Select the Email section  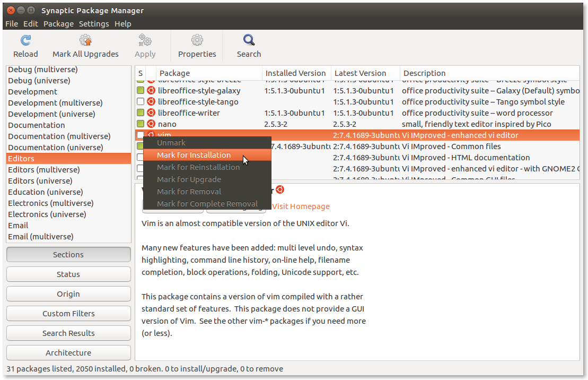pos(68,226)
